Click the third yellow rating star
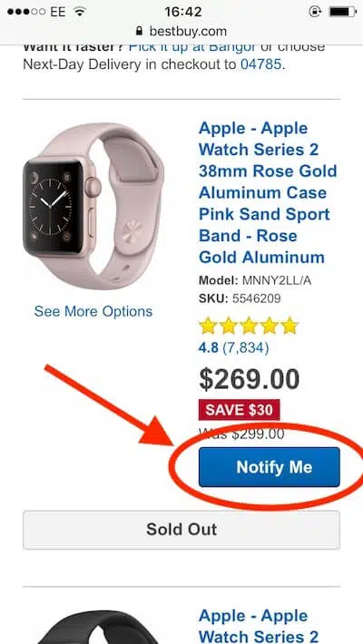This screenshot has height=644, width=363. click(249, 326)
